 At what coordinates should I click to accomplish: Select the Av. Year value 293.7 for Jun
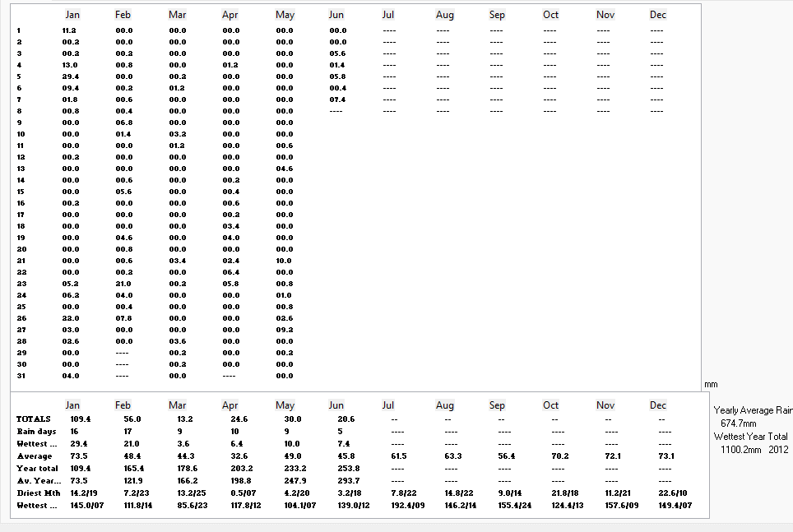click(x=349, y=481)
